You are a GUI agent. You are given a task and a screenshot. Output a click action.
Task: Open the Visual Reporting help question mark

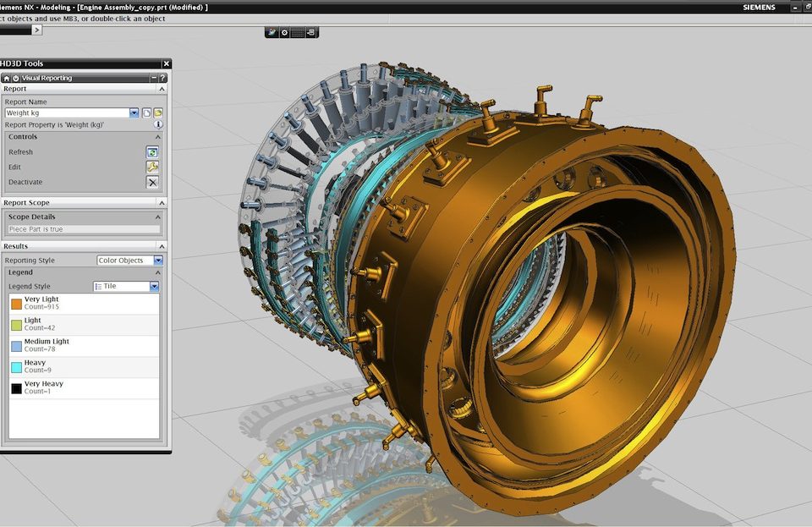(162, 78)
